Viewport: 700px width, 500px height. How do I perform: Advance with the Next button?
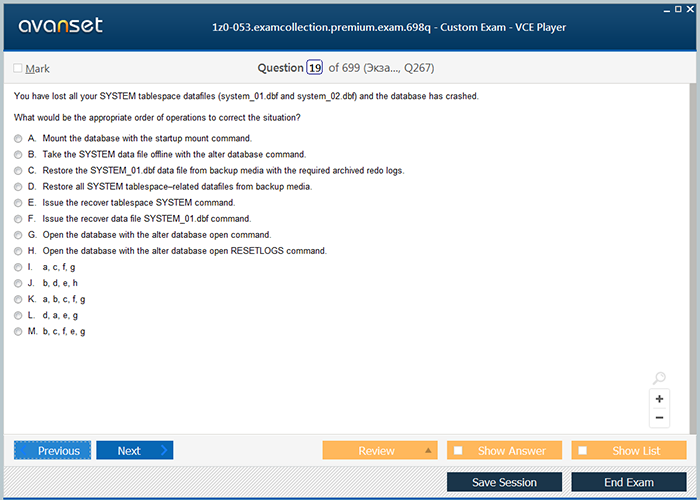click(x=135, y=450)
